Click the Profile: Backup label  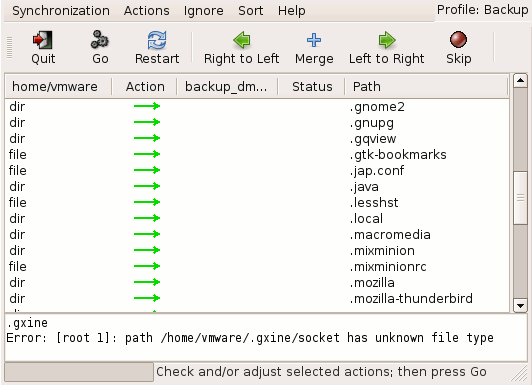pyautogui.click(x=482, y=10)
